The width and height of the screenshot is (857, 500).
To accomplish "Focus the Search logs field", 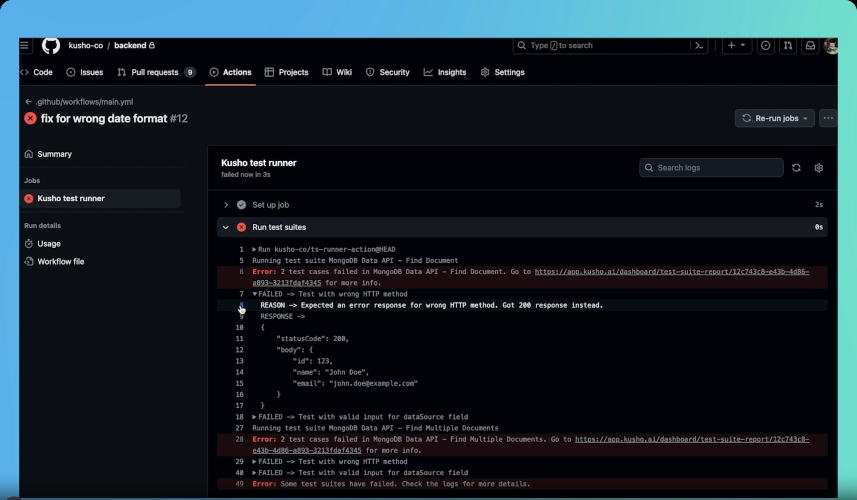I will (x=711, y=168).
